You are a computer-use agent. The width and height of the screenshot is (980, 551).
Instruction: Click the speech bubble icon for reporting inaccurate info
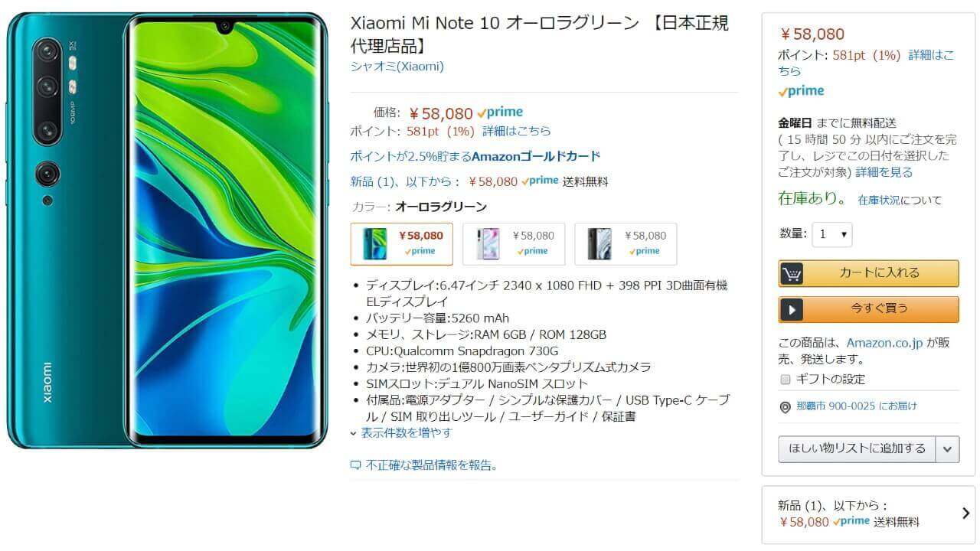click(x=355, y=465)
